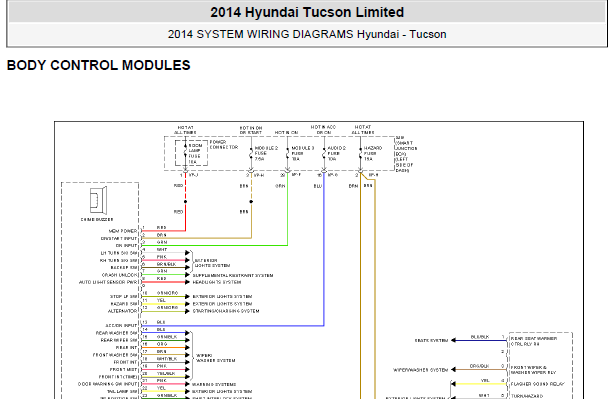Click the 'FLASHER SOUND RELAY' label
This screenshot has height=399, width=608.
[537, 384]
